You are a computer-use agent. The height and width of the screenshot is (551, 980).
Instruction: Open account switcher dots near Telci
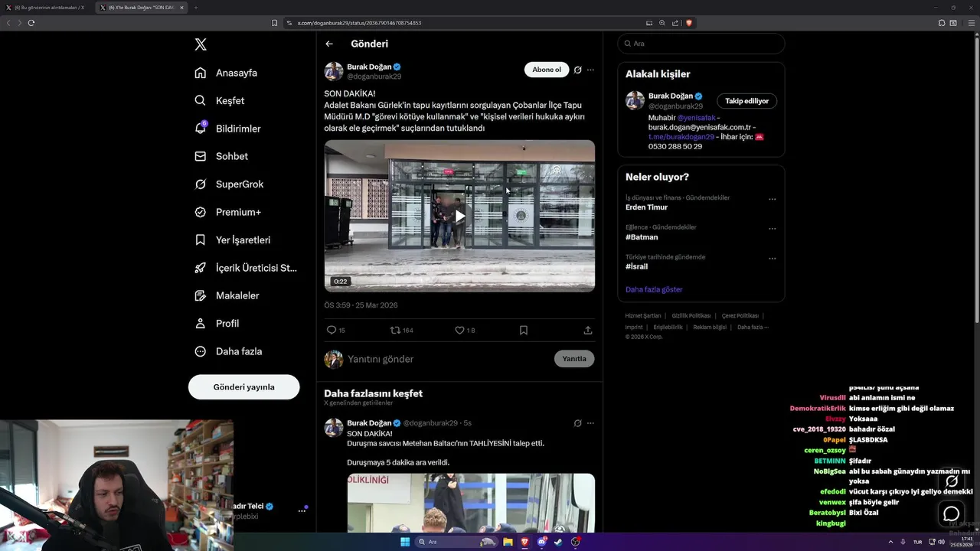point(302,510)
